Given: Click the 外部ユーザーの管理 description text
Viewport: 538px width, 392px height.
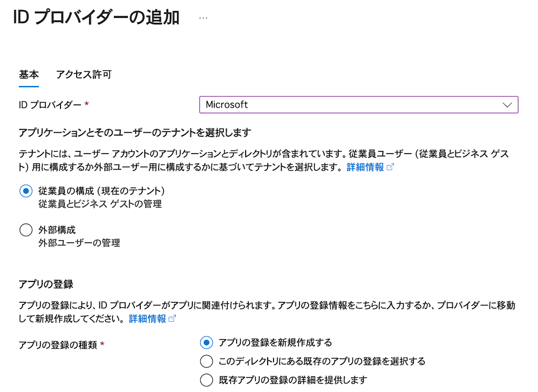Looking at the screenshot, I should 79,244.
